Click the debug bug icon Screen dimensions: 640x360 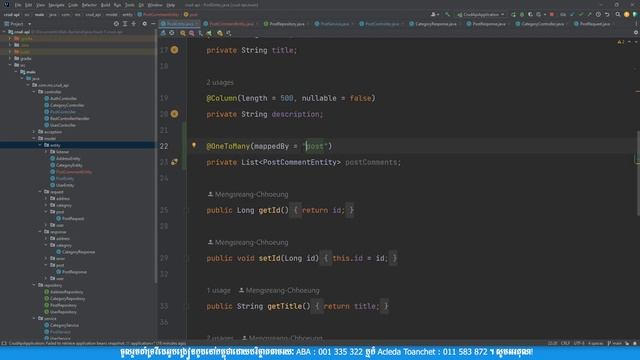pos(522,15)
